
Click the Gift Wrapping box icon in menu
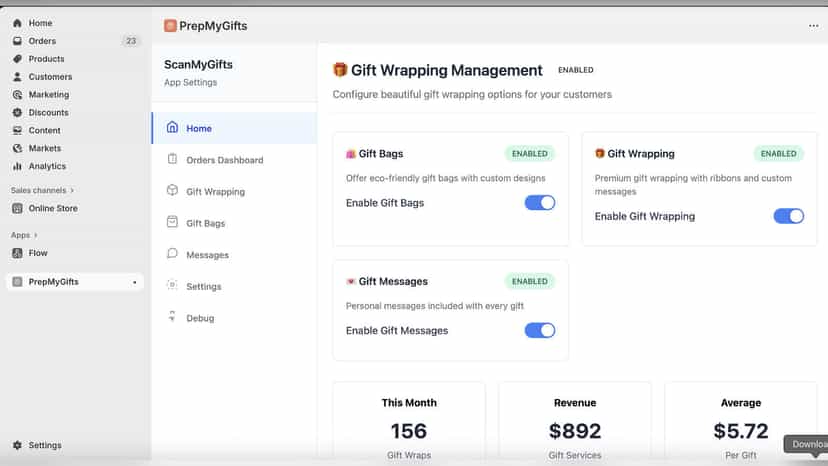[172, 190]
